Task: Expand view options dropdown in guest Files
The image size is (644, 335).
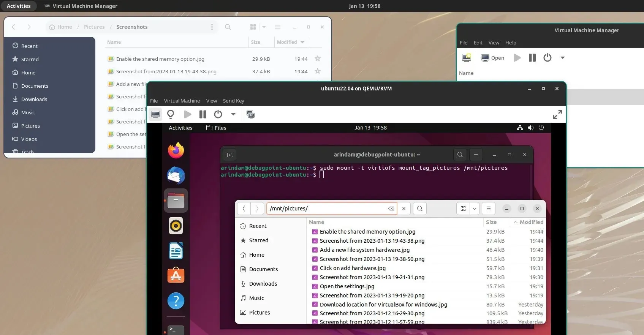Action: 474,209
